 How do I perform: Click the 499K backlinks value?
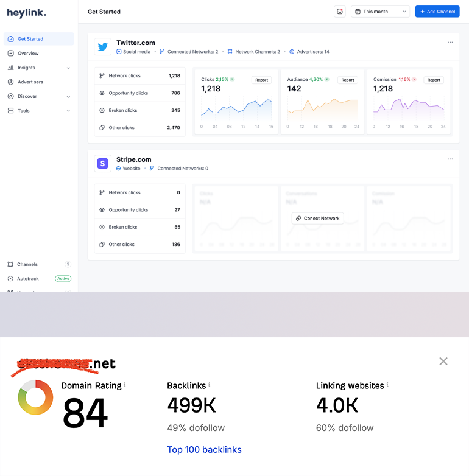coord(192,405)
